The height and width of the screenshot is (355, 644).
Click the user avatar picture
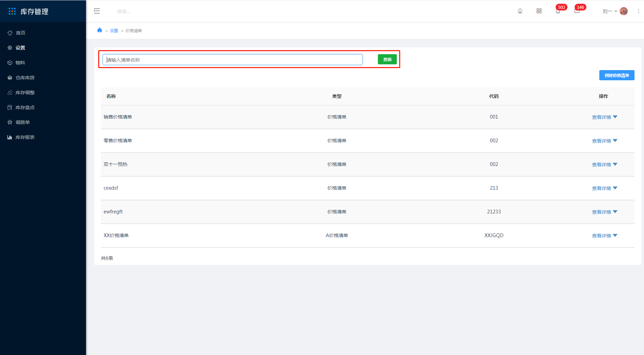624,11
